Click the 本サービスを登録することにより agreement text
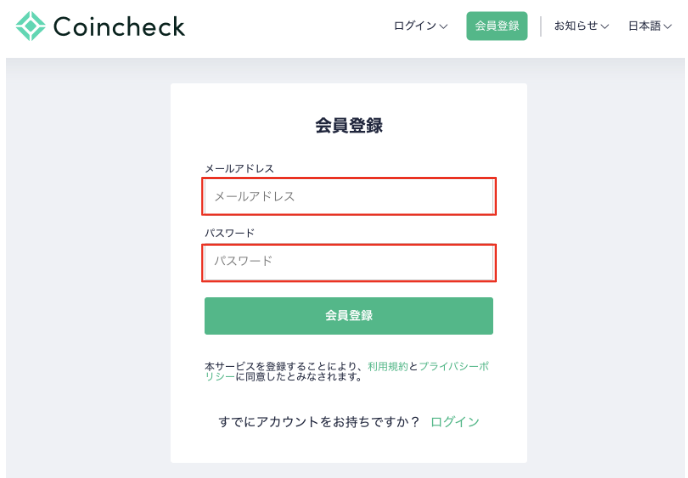This screenshot has width=688, height=478. click(285, 367)
